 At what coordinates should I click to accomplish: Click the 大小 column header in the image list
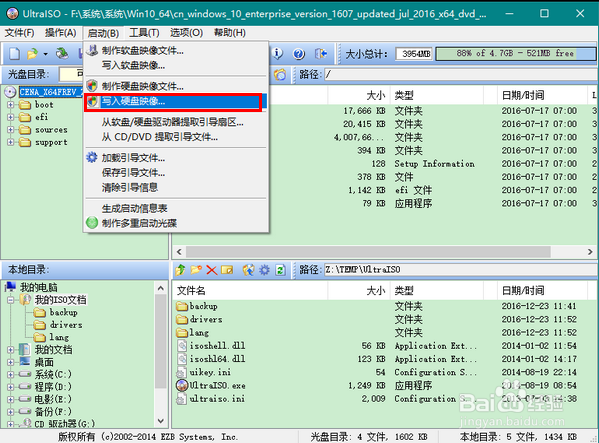[x=359, y=95]
